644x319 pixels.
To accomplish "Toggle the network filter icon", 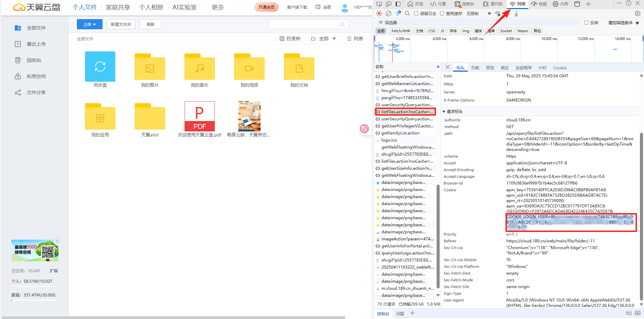I will [x=398, y=13].
